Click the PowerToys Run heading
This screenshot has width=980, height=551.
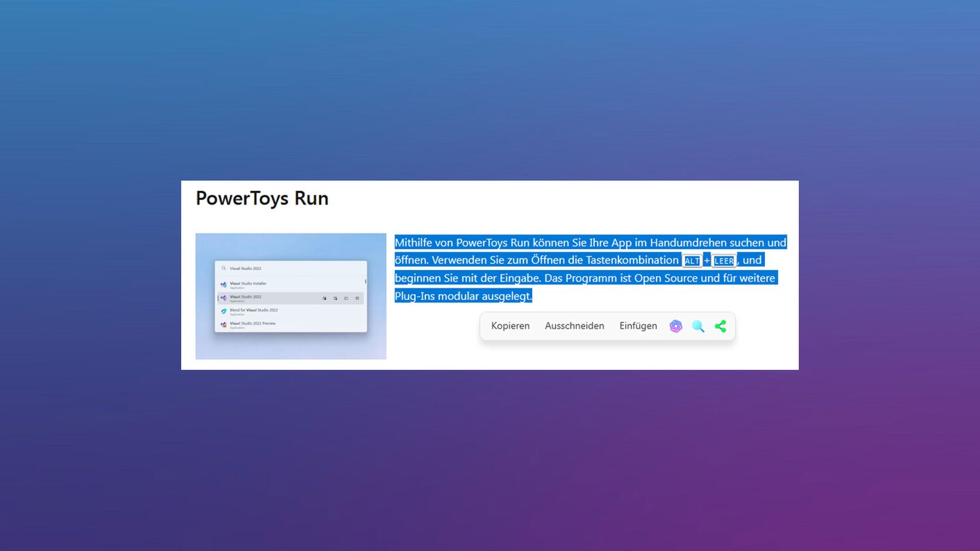pos(262,198)
